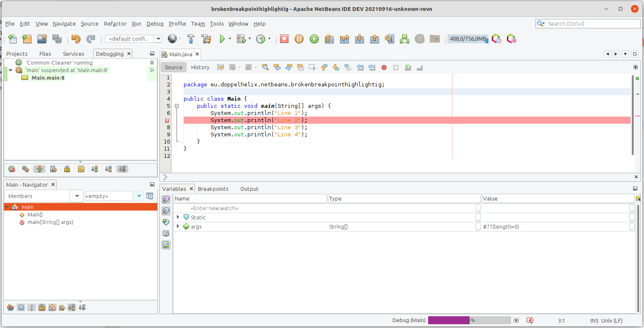
Task: Click the Build Project hammer icon
Action: click(x=191, y=39)
